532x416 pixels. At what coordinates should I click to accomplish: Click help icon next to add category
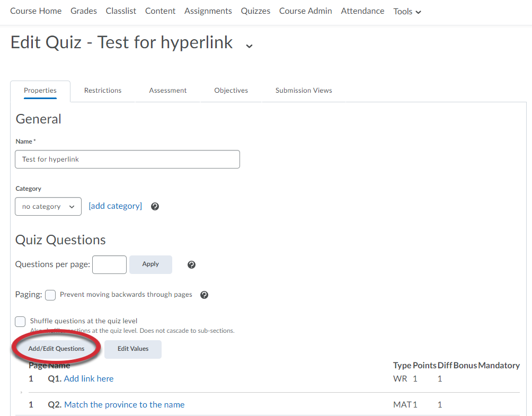point(155,207)
